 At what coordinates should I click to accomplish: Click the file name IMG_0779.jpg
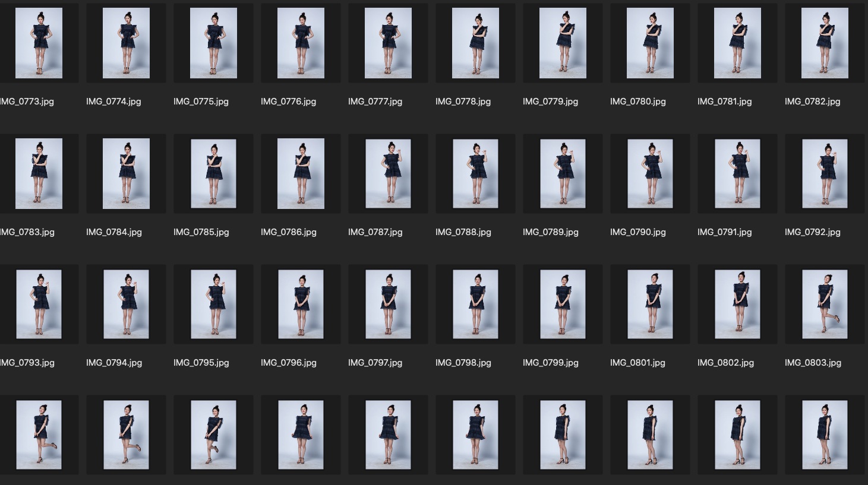tap(550, 102)
